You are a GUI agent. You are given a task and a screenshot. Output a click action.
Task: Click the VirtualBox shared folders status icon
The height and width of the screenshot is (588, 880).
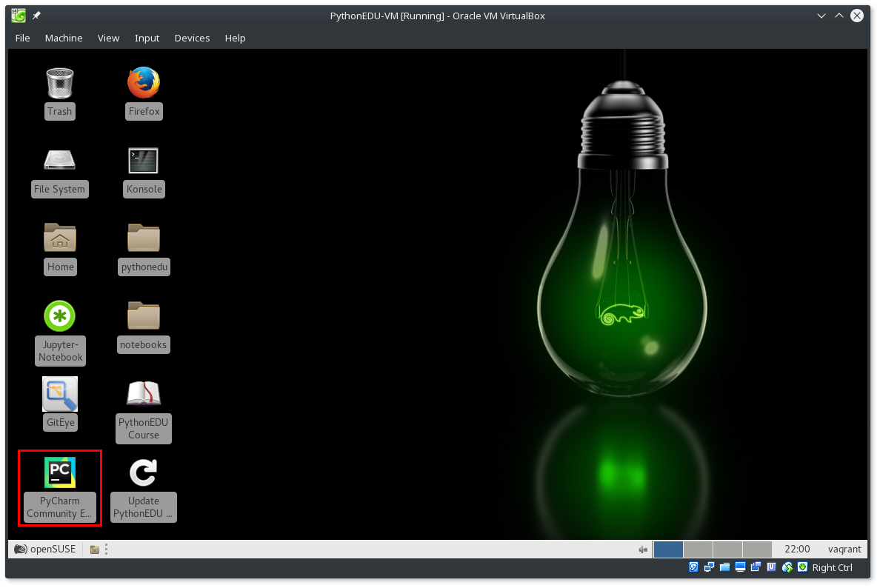pos(724,567)
